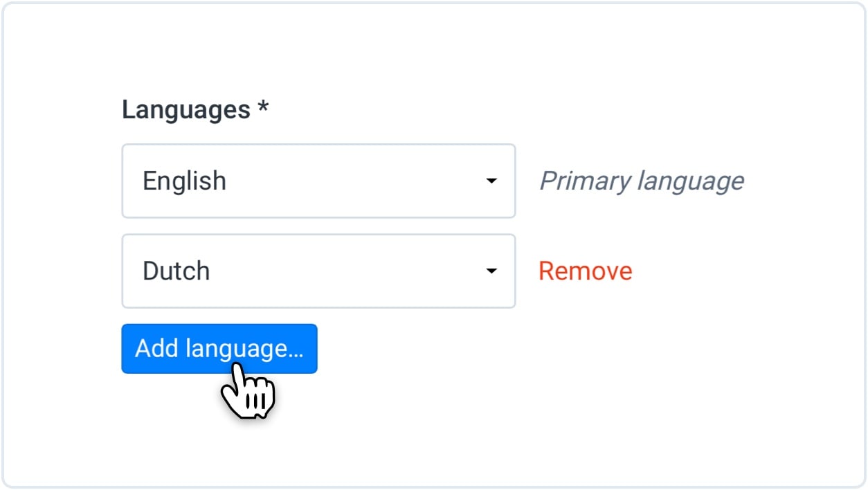Select the word English in the first selector
This screenshot has width=868, height=490.
(184, 181)
